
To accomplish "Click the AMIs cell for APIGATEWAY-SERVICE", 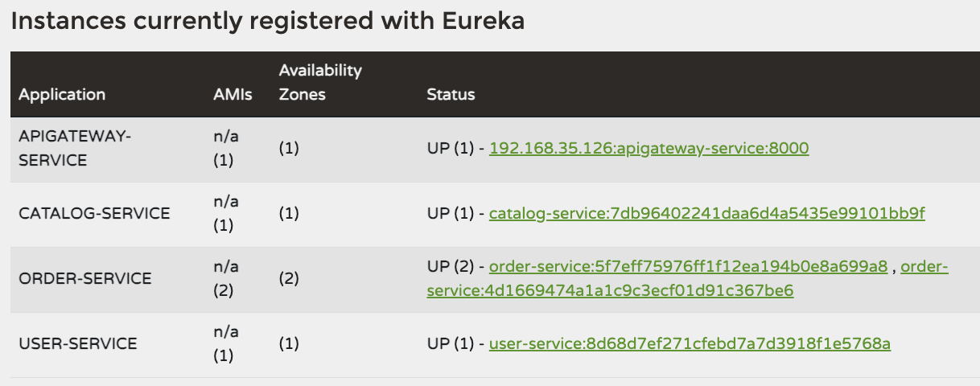I will tap(225, 149).
